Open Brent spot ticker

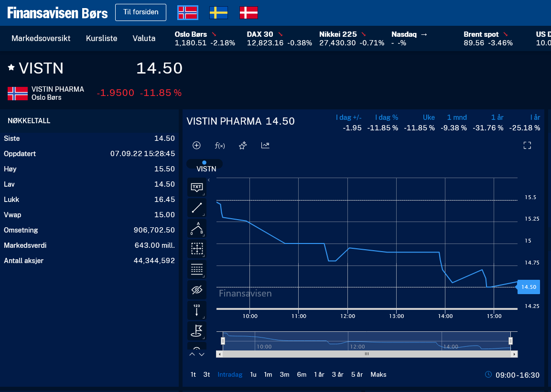(x=488, y=39)
